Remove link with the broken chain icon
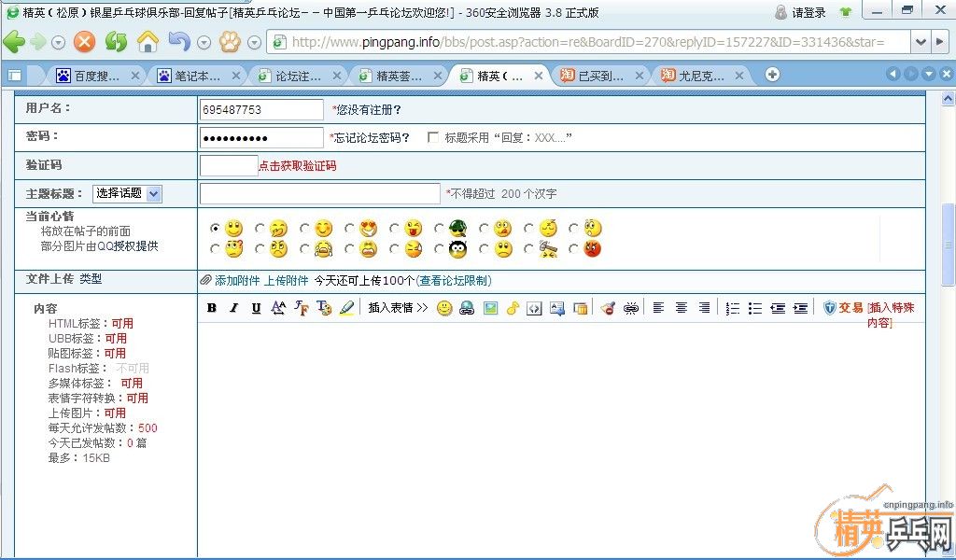This screenshot has width=956, height=560. [630, 308]
